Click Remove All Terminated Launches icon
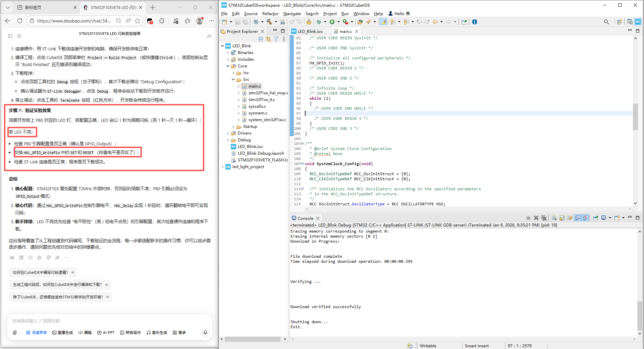Screen dimensions: 644x349 click(x=544, y=218)
